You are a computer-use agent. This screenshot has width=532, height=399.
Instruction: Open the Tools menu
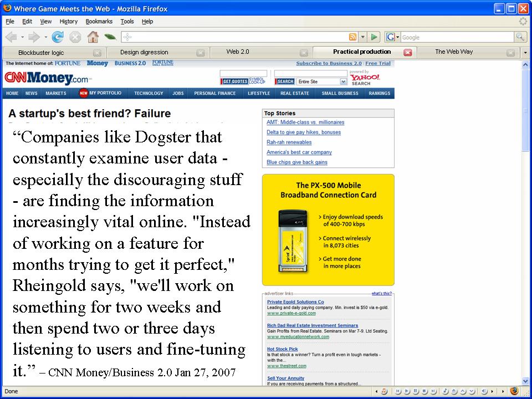coord(127,22)
